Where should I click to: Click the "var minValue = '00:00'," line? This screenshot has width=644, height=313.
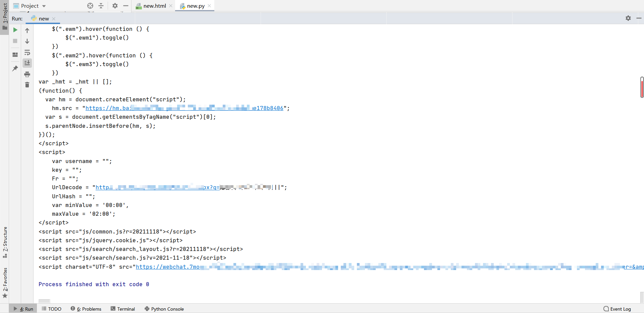(x=90, y=205)
